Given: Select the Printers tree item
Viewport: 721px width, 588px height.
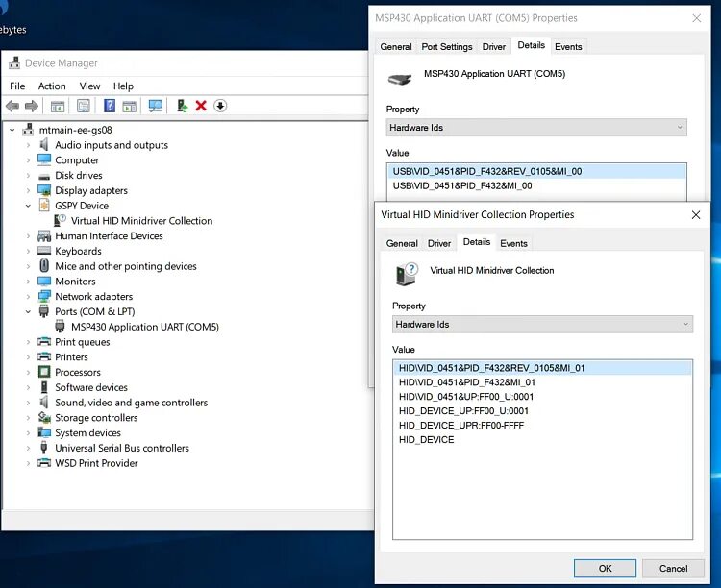Looking at the screenshot, I should point(71,357).
